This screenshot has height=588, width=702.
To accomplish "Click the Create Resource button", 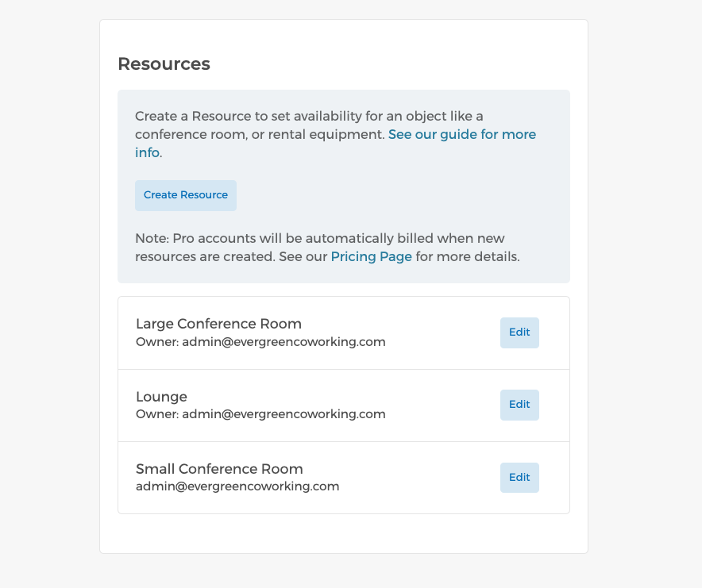I will (x=185, y=194).
